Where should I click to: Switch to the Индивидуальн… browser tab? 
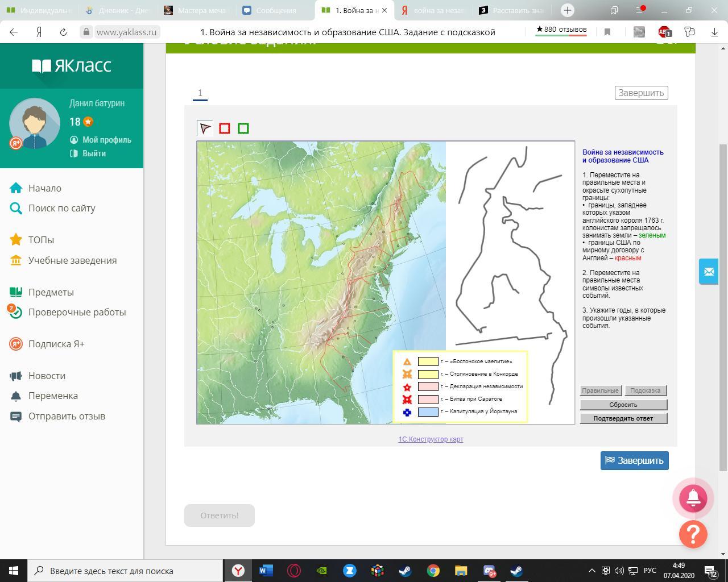pos(39,10)
